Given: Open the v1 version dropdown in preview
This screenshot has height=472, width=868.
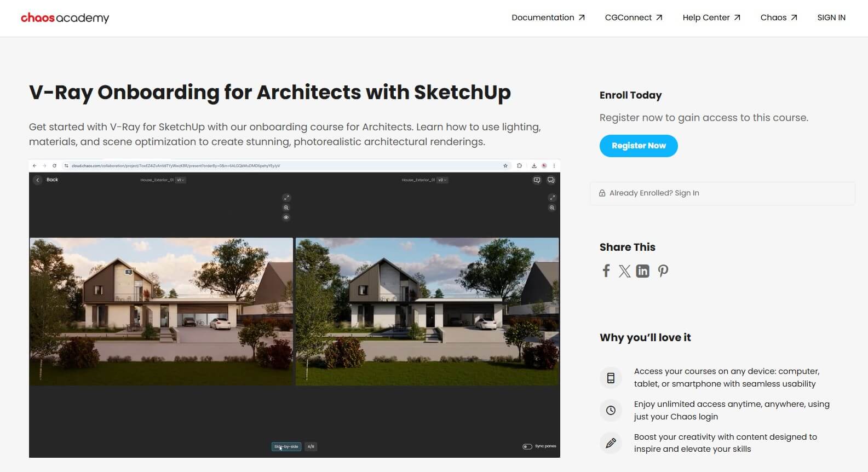Looking at the screenshot, I should click(x=180, y=180).
